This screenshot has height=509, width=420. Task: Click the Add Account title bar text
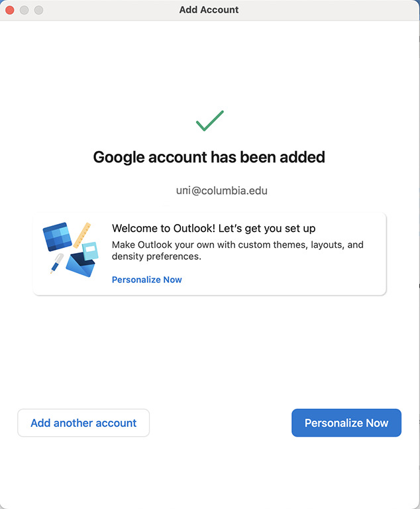(209, 10)
